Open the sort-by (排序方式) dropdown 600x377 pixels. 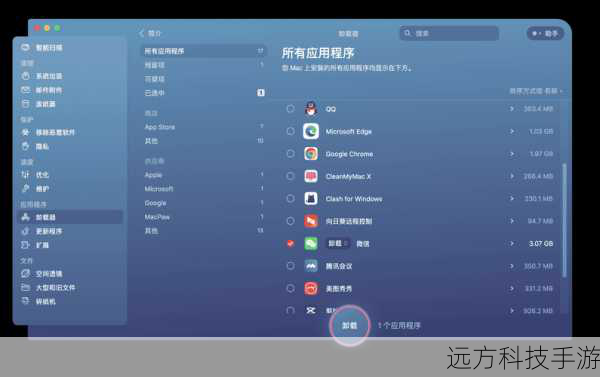coord(536,91)
